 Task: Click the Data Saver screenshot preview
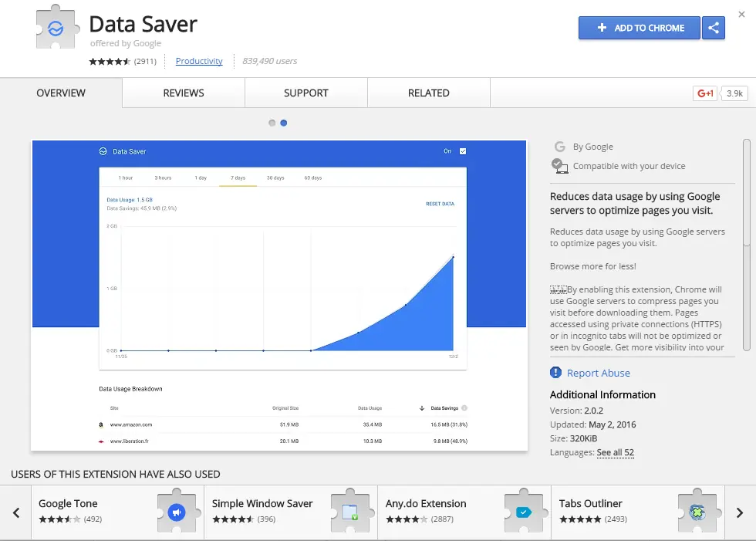[x=279, y=296]
